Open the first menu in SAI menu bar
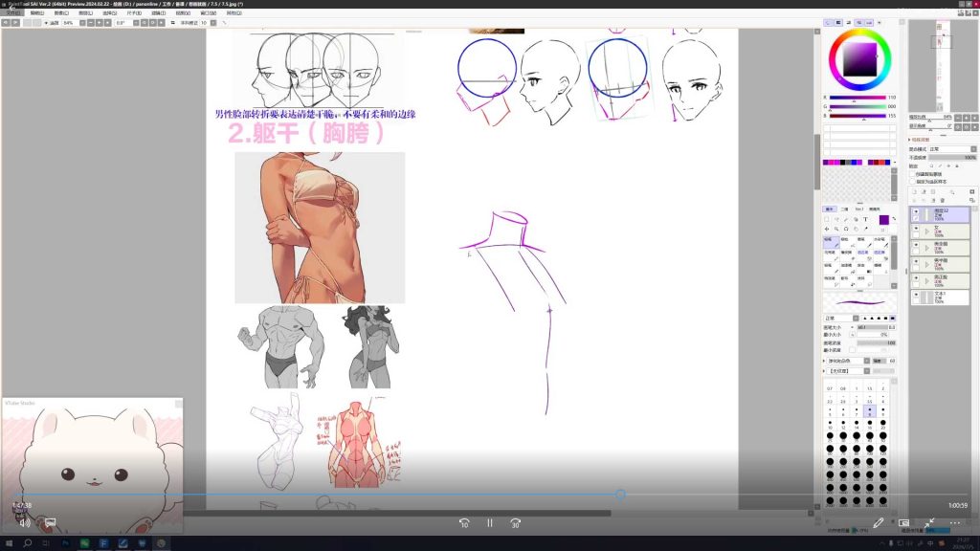 (x=12, y=13)
